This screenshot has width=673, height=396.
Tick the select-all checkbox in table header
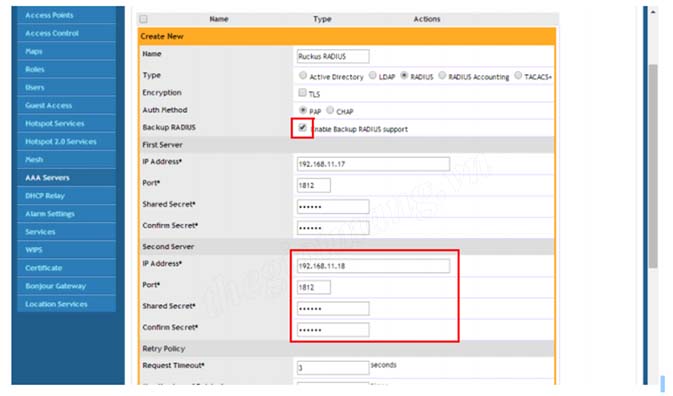[x=143, y=19]
